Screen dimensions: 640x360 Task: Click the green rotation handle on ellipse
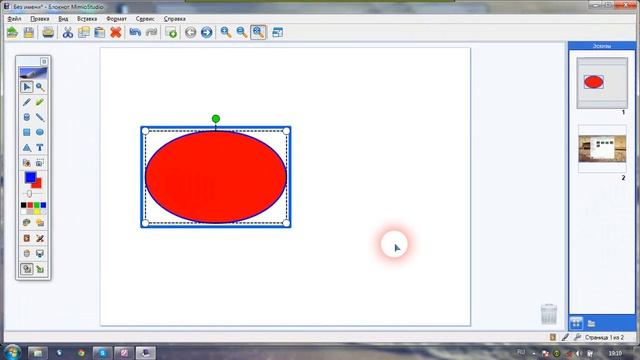pos(216,119)
